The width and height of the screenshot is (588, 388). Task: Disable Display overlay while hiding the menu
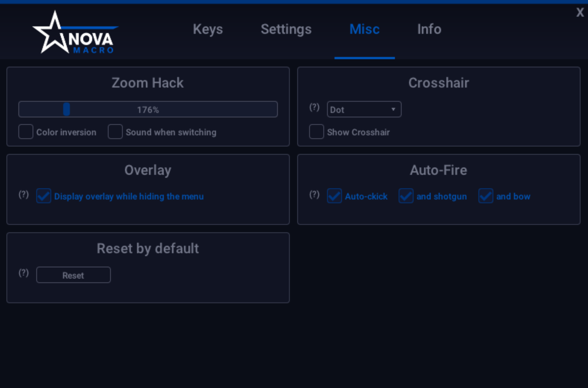[x=43, y=195]
